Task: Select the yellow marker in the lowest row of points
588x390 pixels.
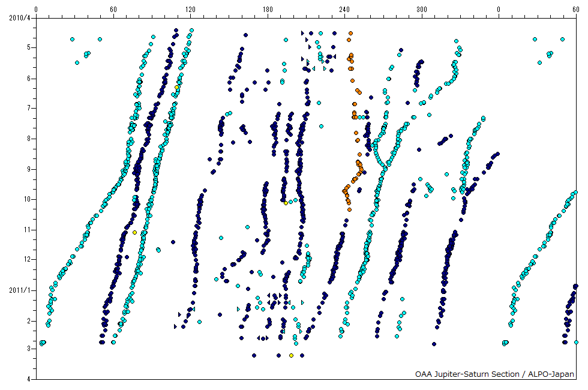Action: point(292,355)
